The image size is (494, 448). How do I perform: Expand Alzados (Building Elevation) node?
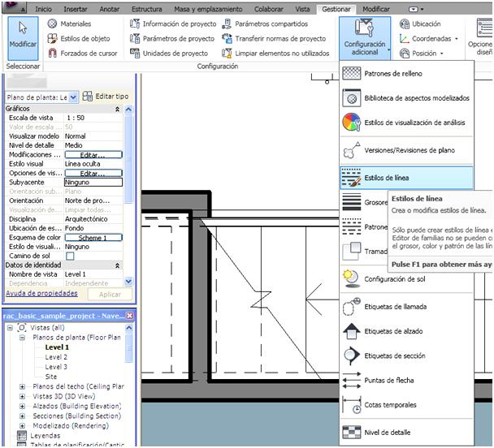click(x=23, y=406)
